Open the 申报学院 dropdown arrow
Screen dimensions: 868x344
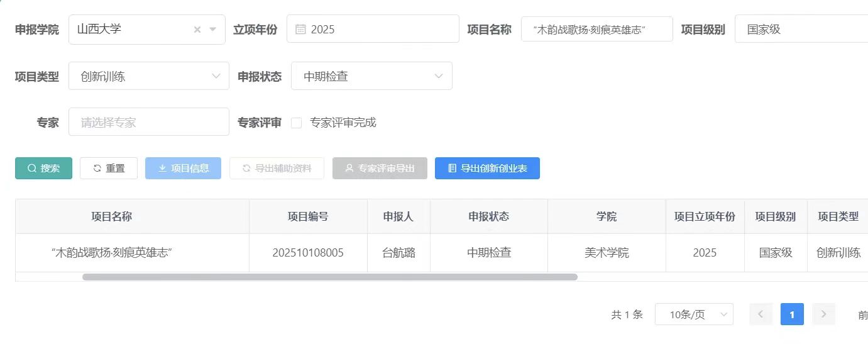[x=212, y=30]
